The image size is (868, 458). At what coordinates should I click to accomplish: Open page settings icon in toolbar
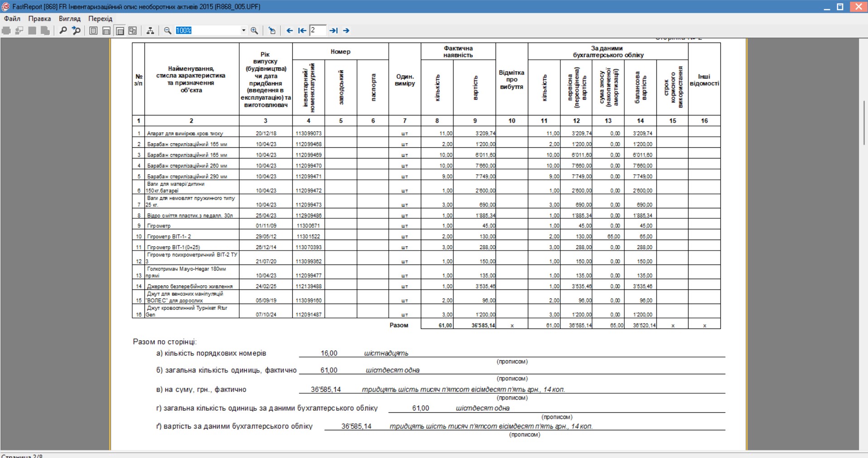tap(272, 30)
